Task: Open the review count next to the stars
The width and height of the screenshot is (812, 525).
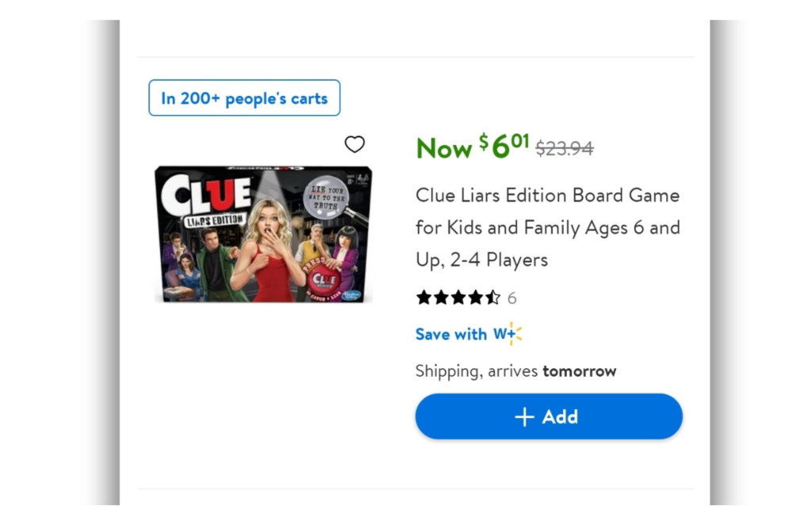Action: 512,298
